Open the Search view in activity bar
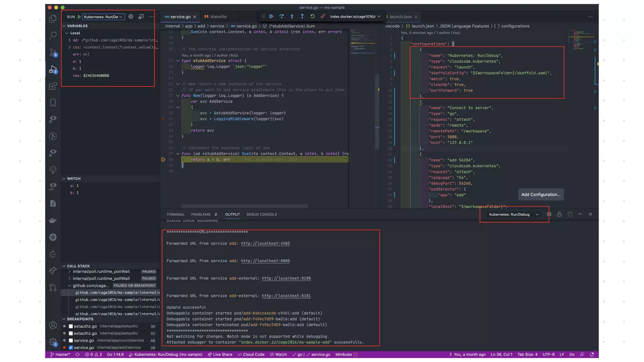The width and height of the screenshot is (644, 362). (53, 35)
